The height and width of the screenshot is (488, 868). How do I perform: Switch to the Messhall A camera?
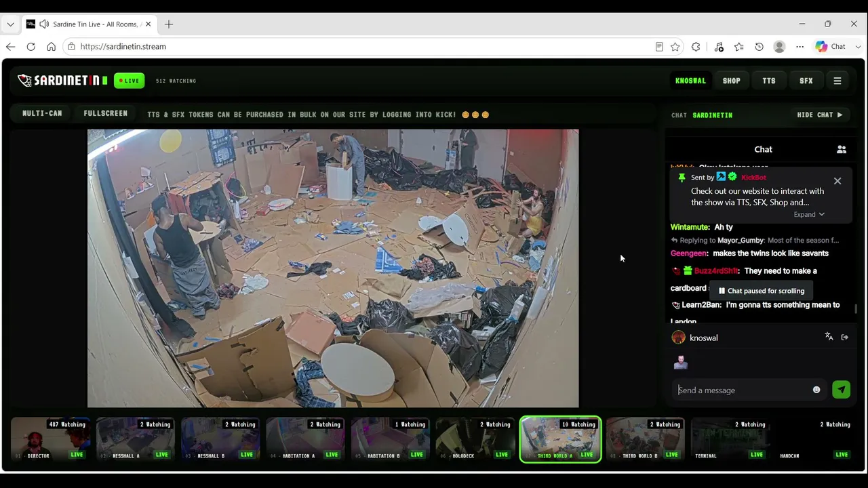pyautogui.click(x=135, y=440)
